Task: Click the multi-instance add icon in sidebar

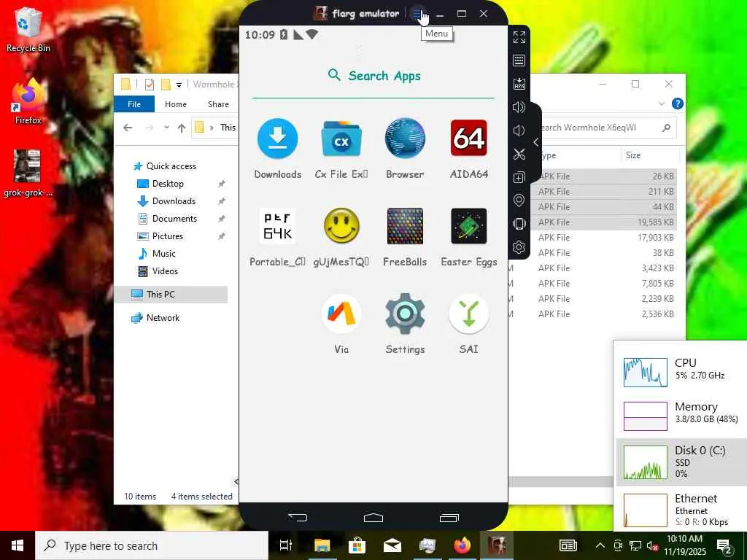Action: [x=519, y=177]
